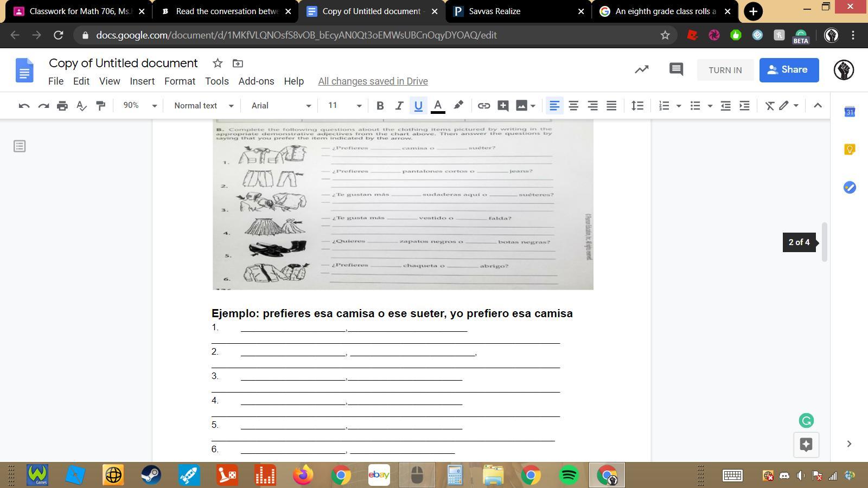Open the comment history speech bubble icon
Image resolution: width=868 pixels, height=488 pixels.
click(x=675, y=69)
